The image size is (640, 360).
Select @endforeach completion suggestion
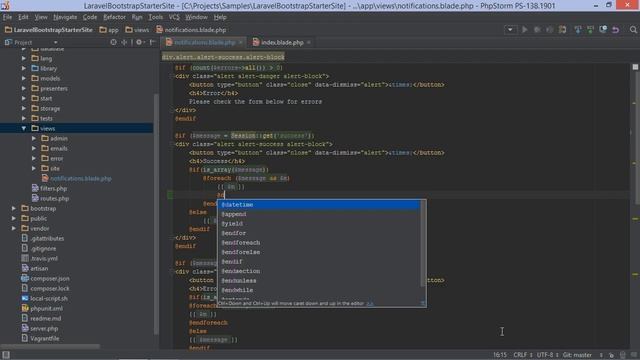coord(319,242)
